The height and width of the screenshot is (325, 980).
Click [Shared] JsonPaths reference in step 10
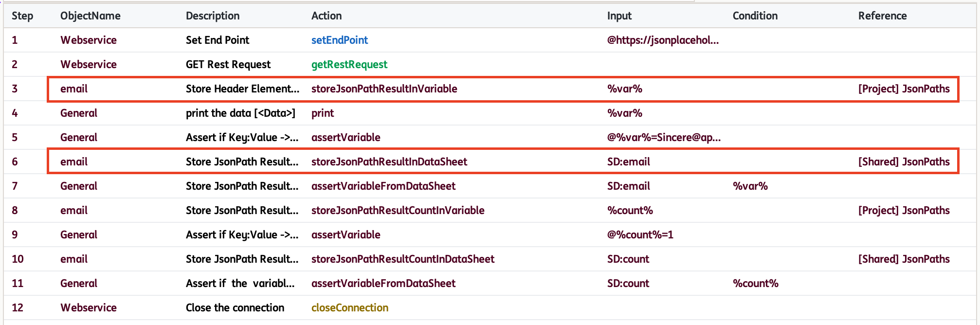[x=904, y=259]
